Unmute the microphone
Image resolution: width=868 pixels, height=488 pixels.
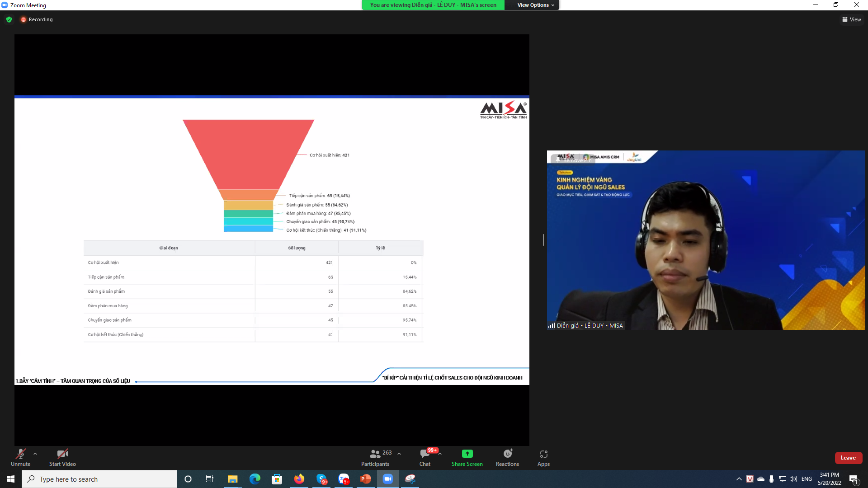coord(20,454)
